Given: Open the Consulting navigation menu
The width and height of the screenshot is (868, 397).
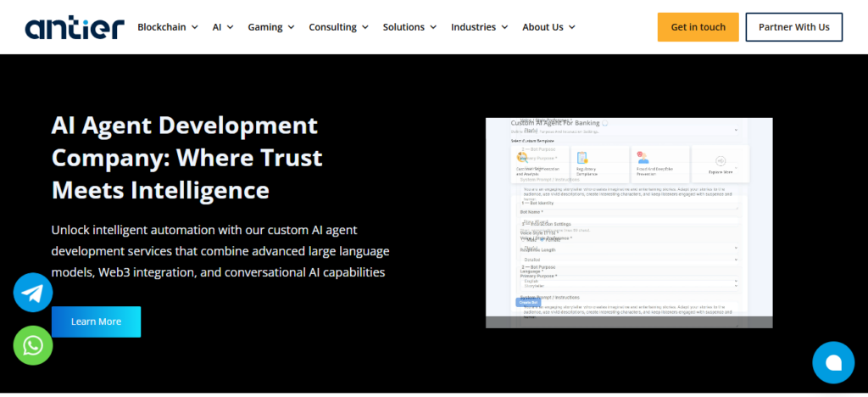Looking at the screenshot, I should (x=338, y=27).
